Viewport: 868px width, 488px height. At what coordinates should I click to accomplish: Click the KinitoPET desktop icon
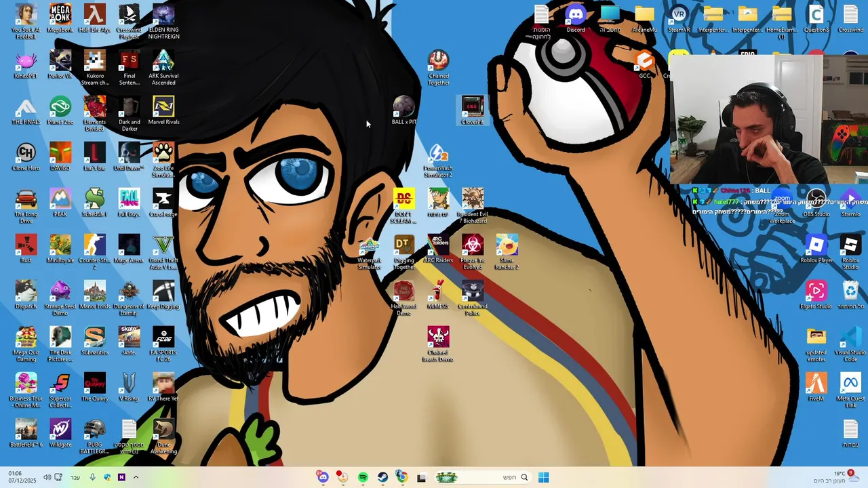[x=26, y=64]
